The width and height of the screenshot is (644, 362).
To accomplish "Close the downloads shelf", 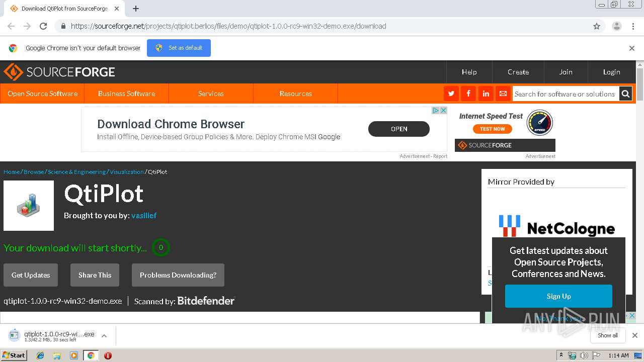I will (x=635, y=335).
